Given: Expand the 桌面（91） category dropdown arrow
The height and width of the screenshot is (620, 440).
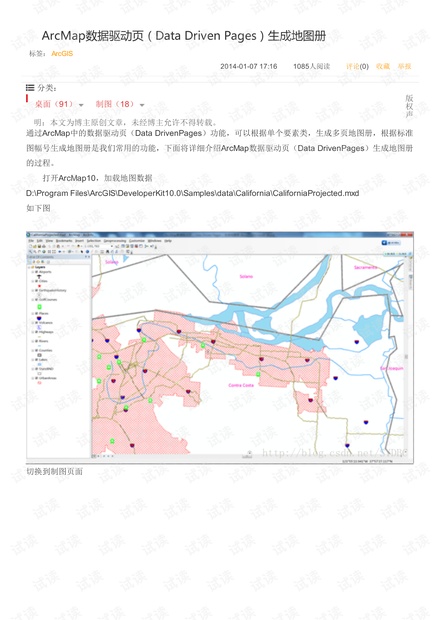Looking at the screenshot, I should click(x=81, y=105).
